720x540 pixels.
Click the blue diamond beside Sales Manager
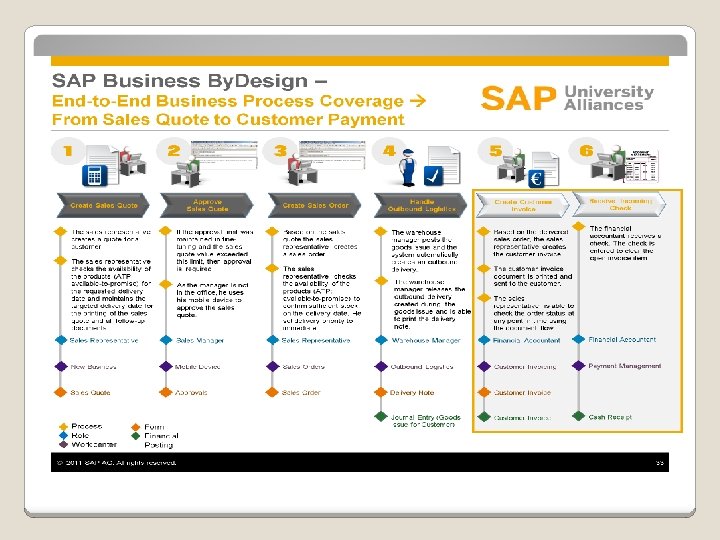(166, 340)
